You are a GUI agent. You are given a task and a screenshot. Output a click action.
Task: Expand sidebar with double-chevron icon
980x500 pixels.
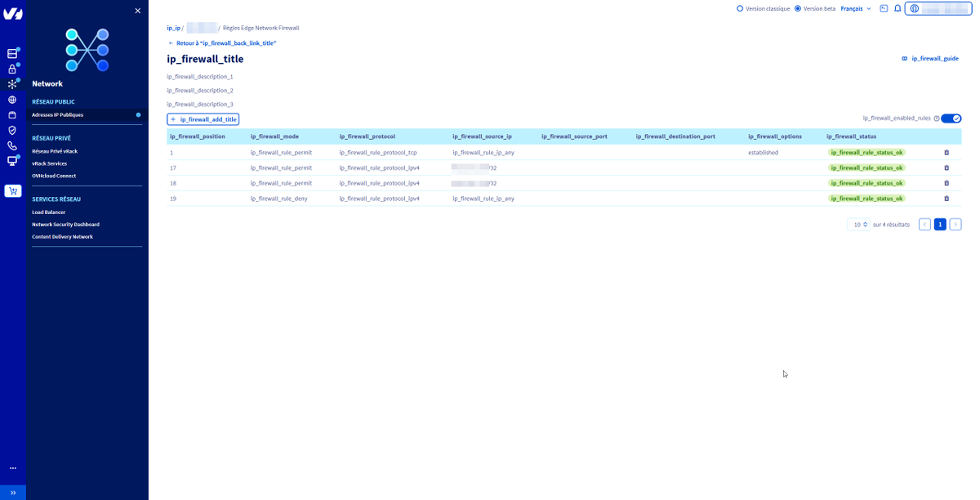pyautogui.click(x=13, y=493)
